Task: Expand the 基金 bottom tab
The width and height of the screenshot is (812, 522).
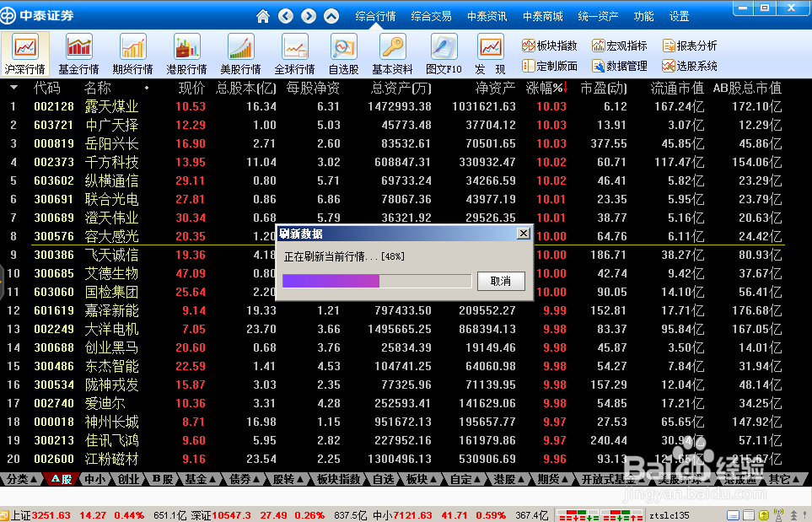Action: 200,479
